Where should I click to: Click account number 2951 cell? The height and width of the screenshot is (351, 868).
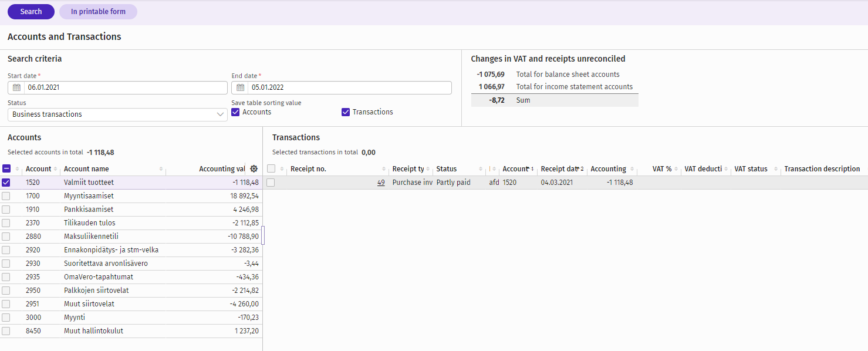click(33, 304)
